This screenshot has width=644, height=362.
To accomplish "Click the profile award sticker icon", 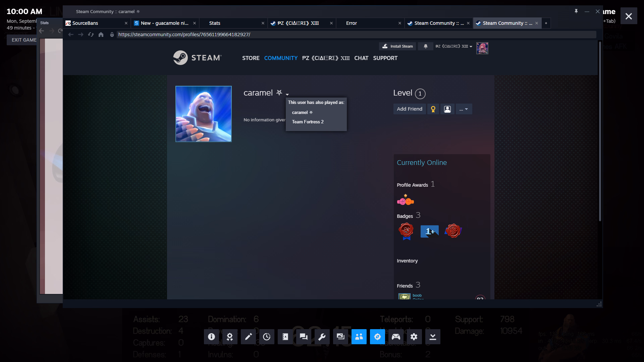I will (406, 200).
